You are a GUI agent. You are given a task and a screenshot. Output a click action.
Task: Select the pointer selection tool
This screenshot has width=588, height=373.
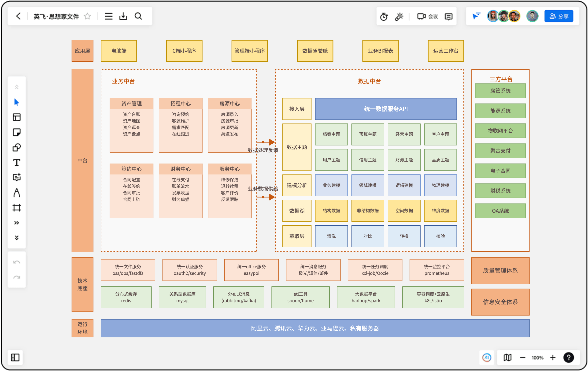tap(17, 102)
